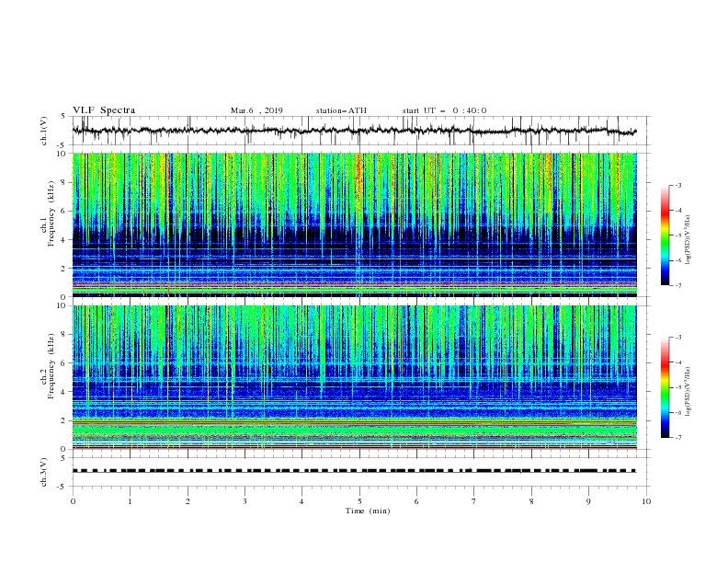Click the ch.2 spectrogram color scale bar
The width and height of the screenshot is (728, 563).
click(x=665, y=387)
